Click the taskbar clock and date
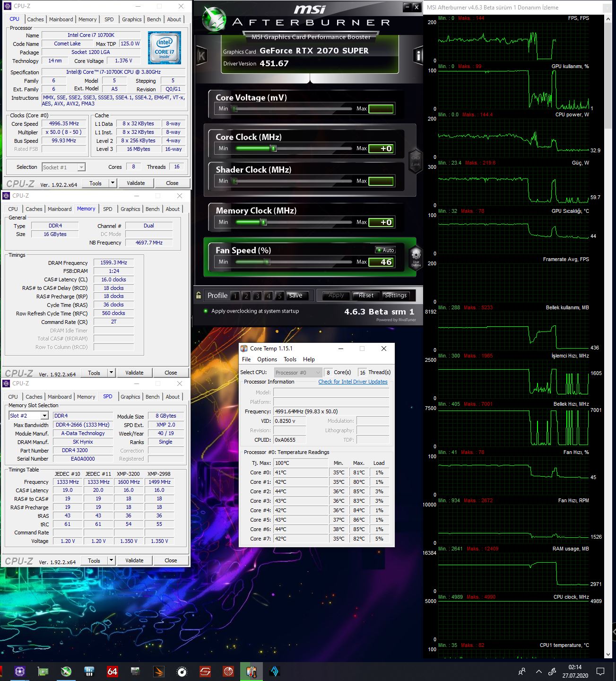 pyautogui.click(x=575, y=671)
